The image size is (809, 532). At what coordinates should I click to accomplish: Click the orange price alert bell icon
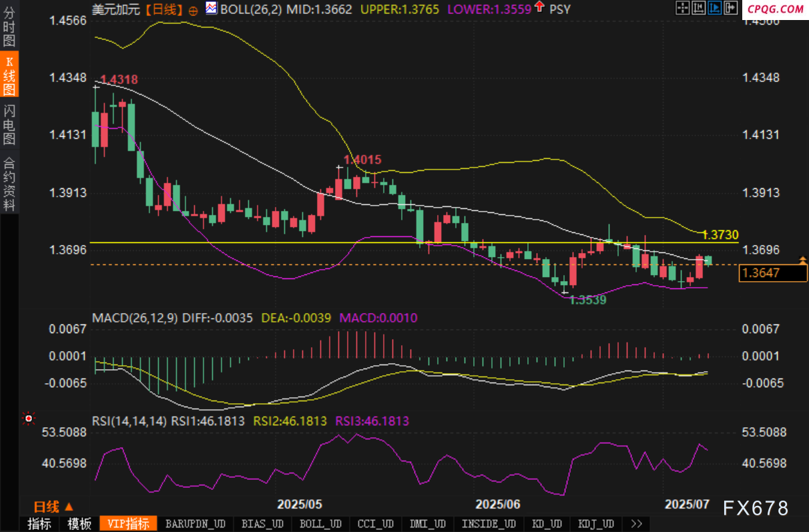pyautogui.click(x=802, y=259)
